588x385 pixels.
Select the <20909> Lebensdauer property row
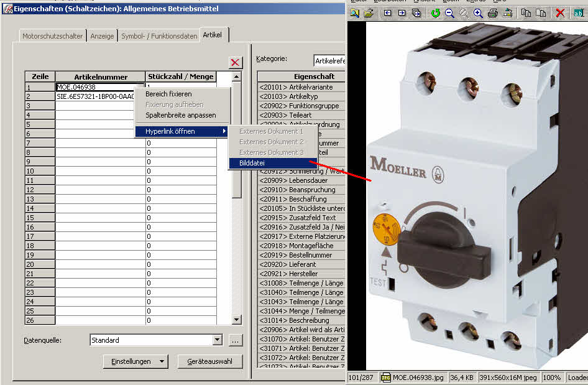click(x=301, y=180)
